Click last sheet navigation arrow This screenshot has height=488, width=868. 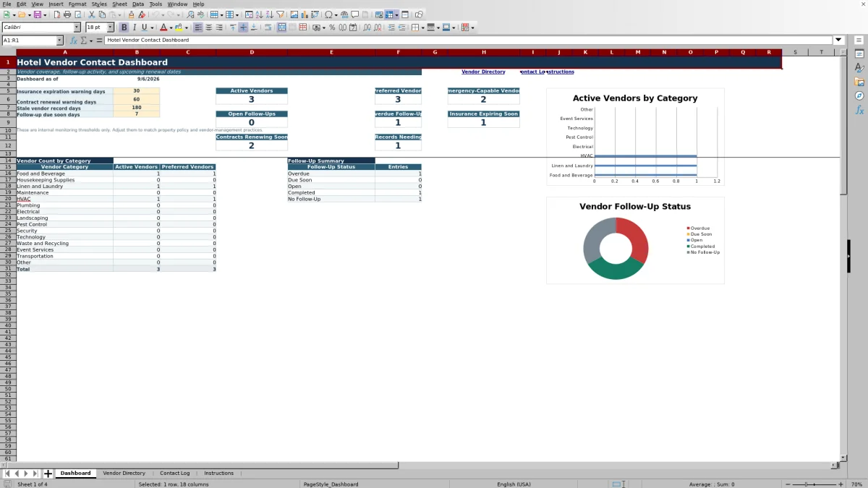tap(35, 474)
